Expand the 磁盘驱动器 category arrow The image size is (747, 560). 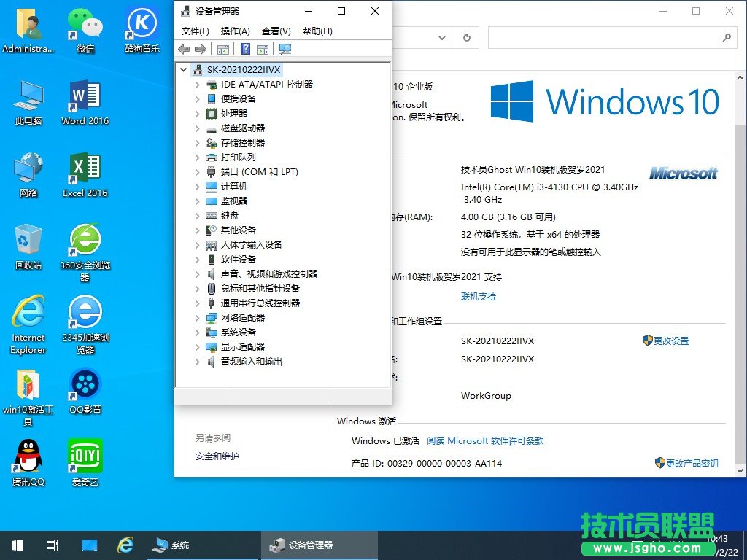pos(197,128)
